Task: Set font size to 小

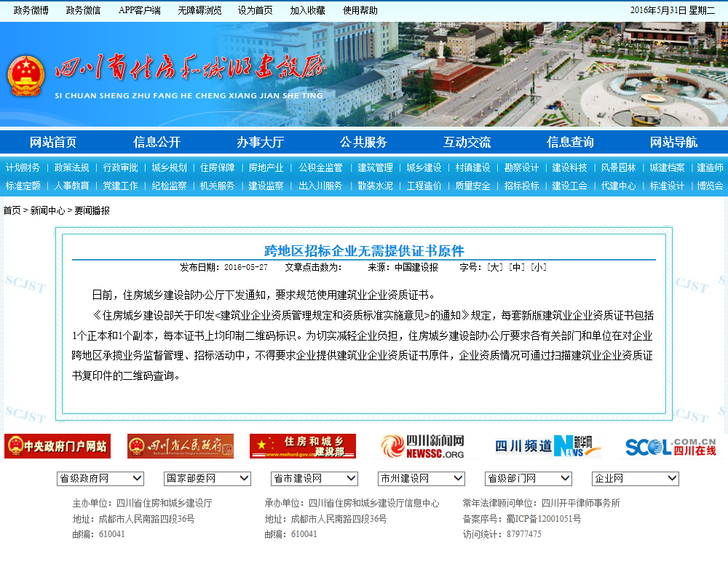Action: click(x=539, y=267)
